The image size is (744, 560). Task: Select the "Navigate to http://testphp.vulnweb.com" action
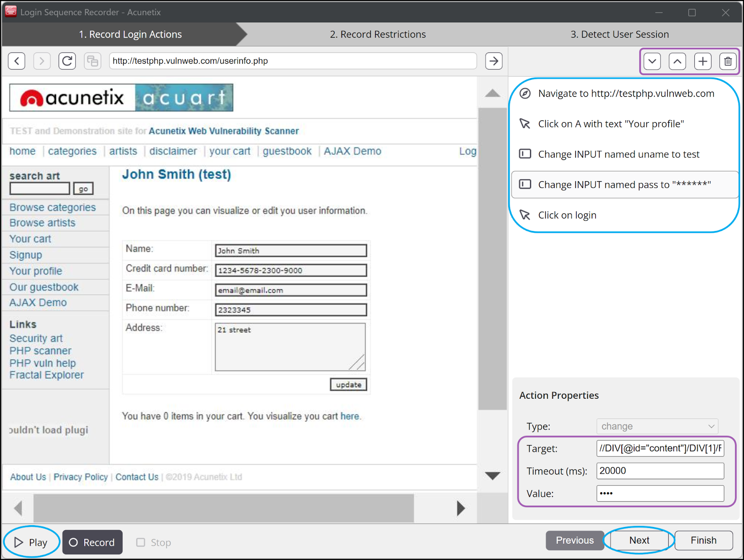(x=625, y=93)
